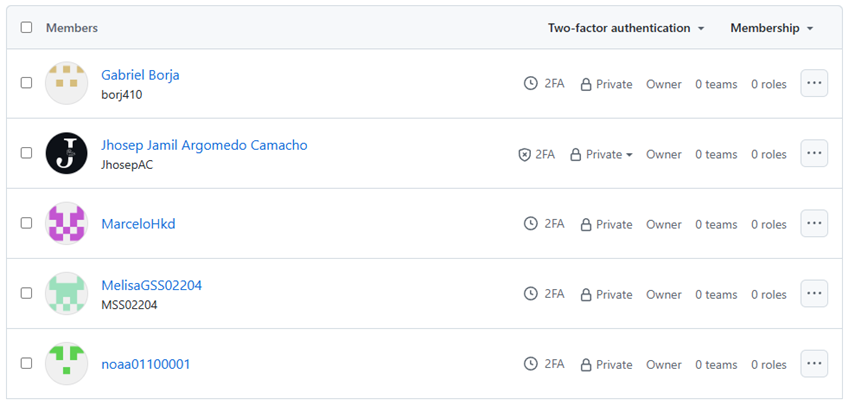Viewport: 855px width, 419px height.
Task: Click the clock 2FA icon for Gabriel Borja
Action: click(x=531, y=83)
